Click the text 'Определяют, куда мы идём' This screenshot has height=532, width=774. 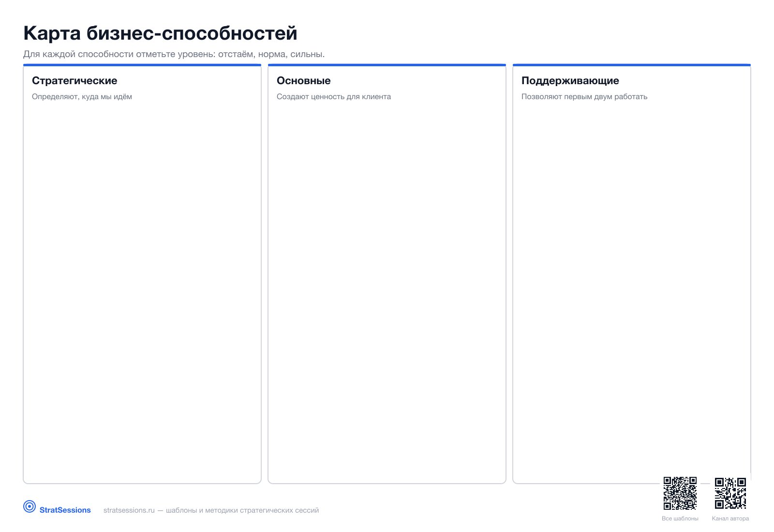tap(82, 97)
